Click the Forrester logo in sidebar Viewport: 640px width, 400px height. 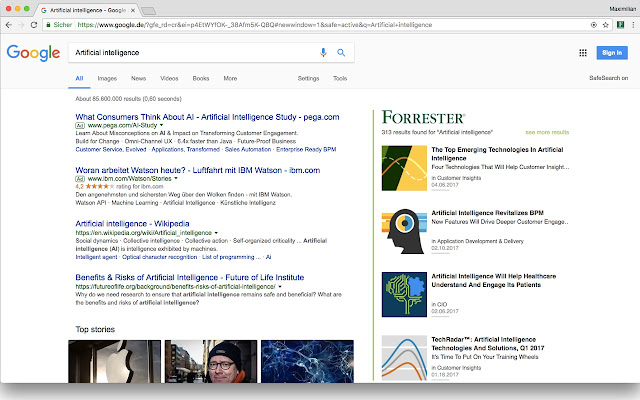423,118
